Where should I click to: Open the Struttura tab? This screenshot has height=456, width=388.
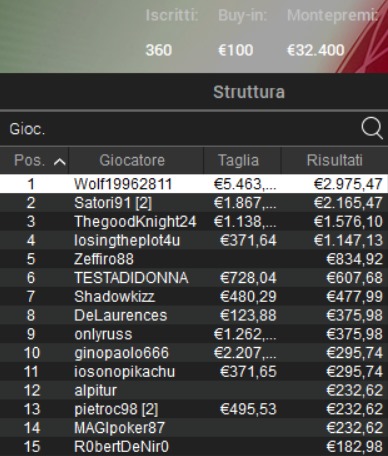(x=249, y=92)
